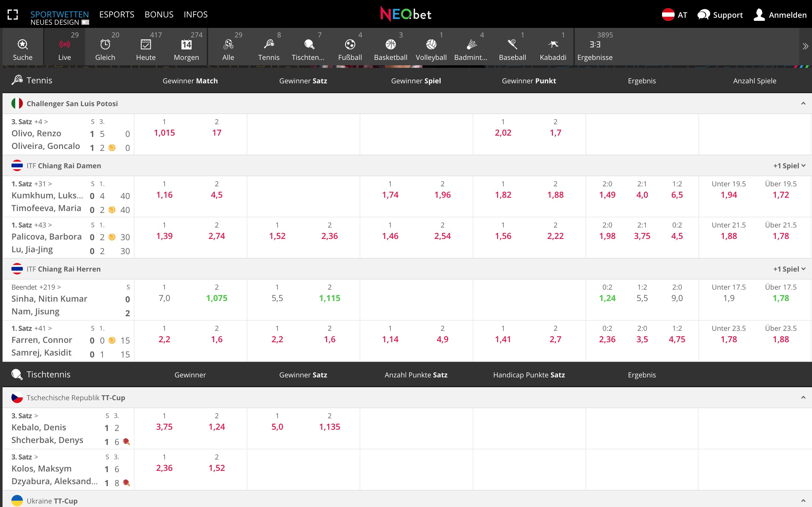Open Ergebnisse results section
This screenshot has height=507, width=812.
595,47
